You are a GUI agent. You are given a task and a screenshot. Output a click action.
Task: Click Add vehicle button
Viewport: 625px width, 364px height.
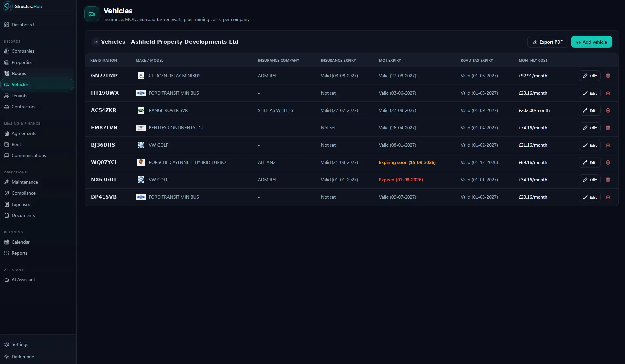[x=591, y=42]
